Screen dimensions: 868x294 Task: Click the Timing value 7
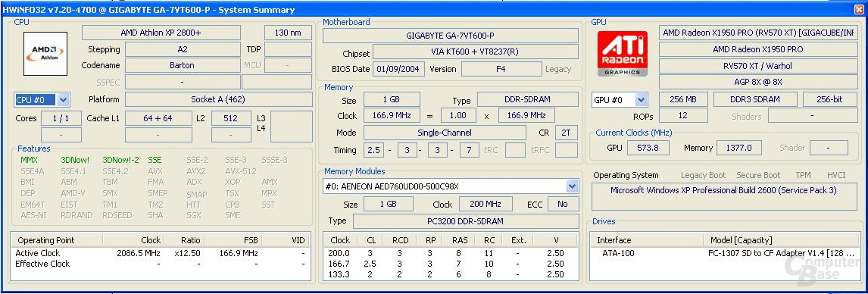pos(470,150)
